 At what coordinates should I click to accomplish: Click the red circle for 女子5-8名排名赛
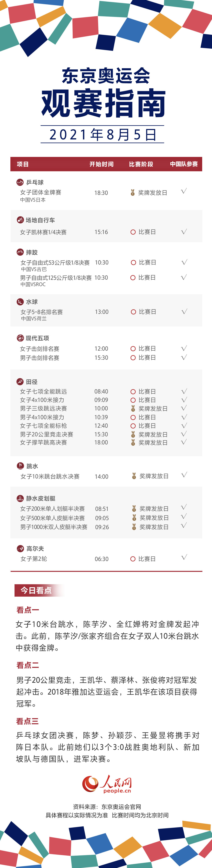133,312
